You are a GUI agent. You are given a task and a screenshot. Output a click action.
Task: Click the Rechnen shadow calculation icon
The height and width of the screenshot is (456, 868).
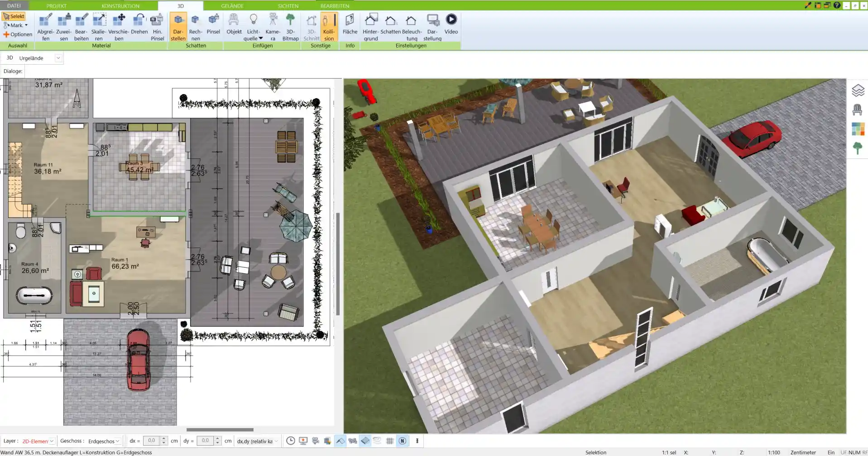click(196, 27)
